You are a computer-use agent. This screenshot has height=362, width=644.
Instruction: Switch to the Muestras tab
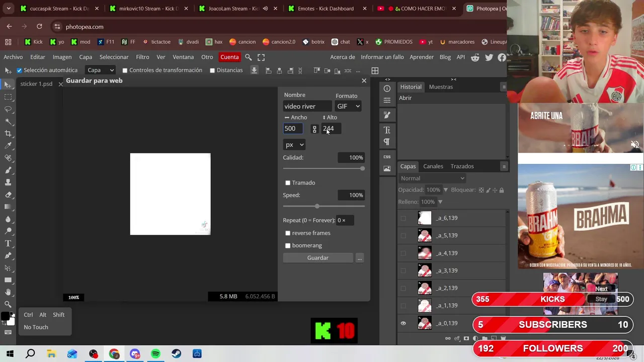click(441, 87)
